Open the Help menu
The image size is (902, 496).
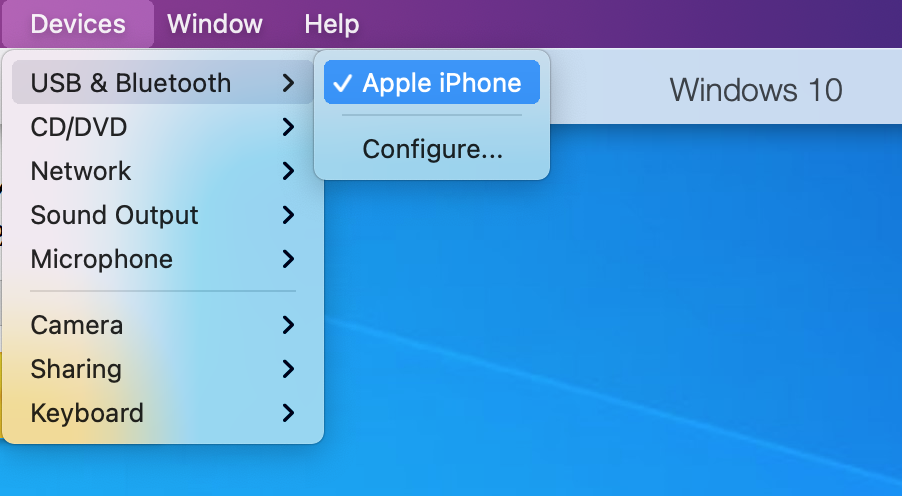(x=331, y=24)
